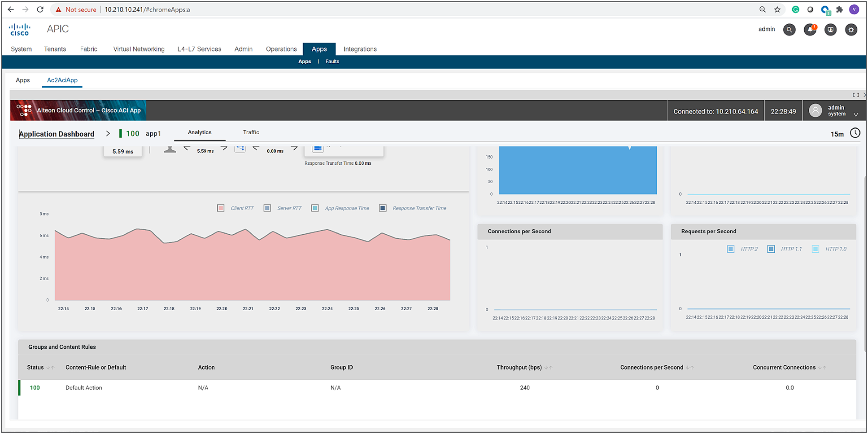Screen dimensions: 868x434
Task: Click the APIC search magnifier icon
Action: 789,30
